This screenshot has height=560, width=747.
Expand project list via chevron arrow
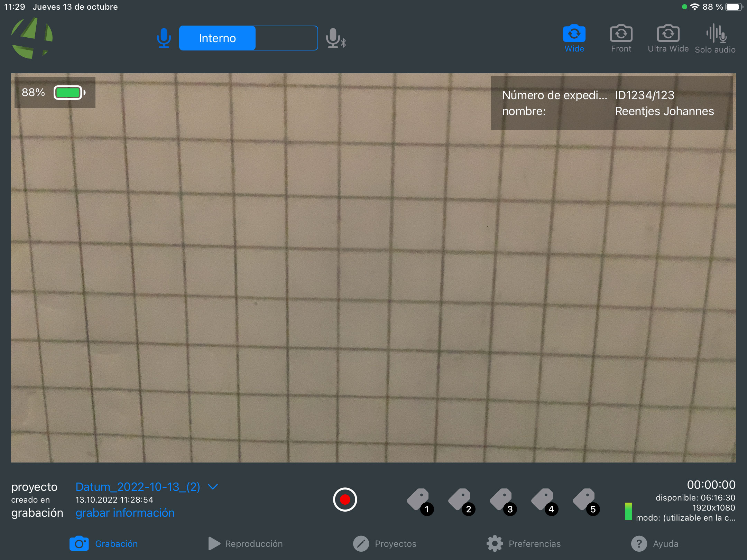click(x=213, y=487)
